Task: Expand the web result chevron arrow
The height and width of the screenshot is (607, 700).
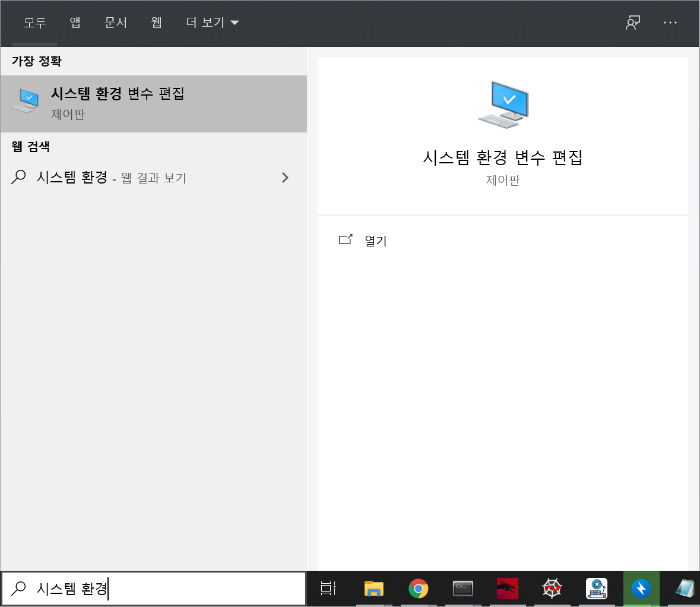Action: click(285, 178)
